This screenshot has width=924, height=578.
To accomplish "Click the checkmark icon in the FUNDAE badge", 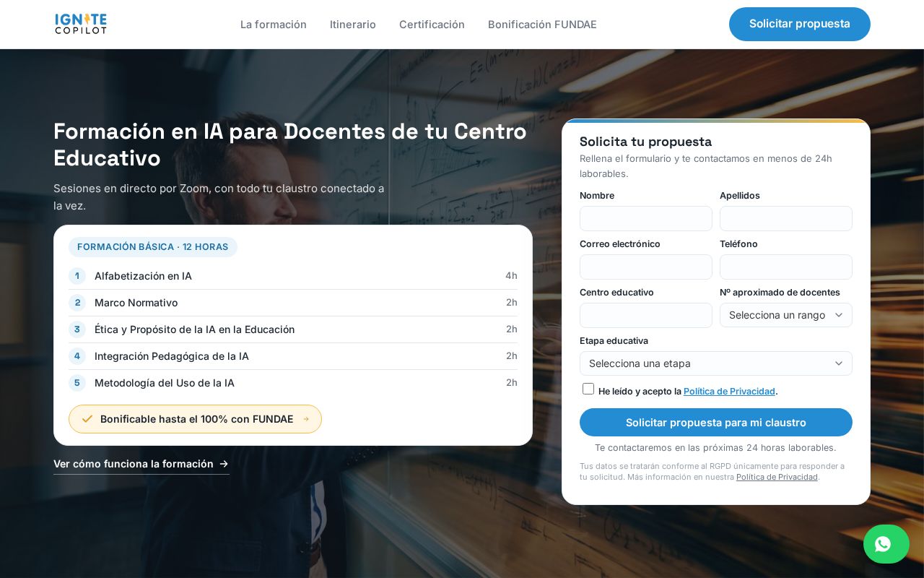I will click(87, 419).
